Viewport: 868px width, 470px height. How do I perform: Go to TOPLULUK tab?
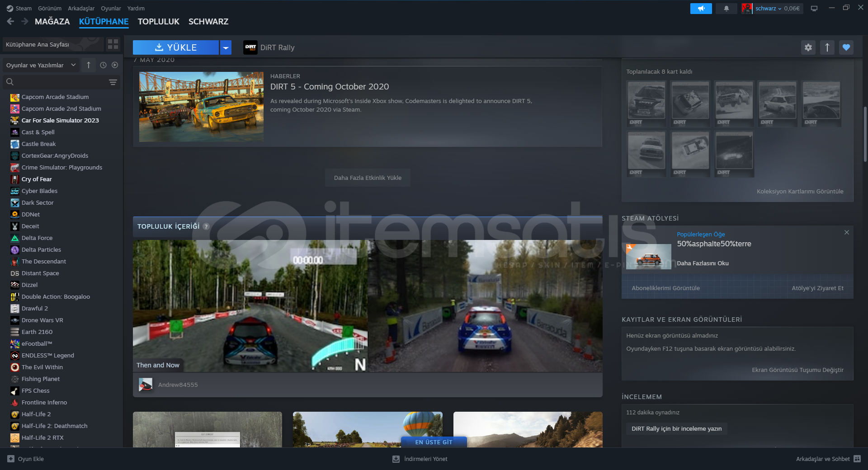(x=159, y=22)
